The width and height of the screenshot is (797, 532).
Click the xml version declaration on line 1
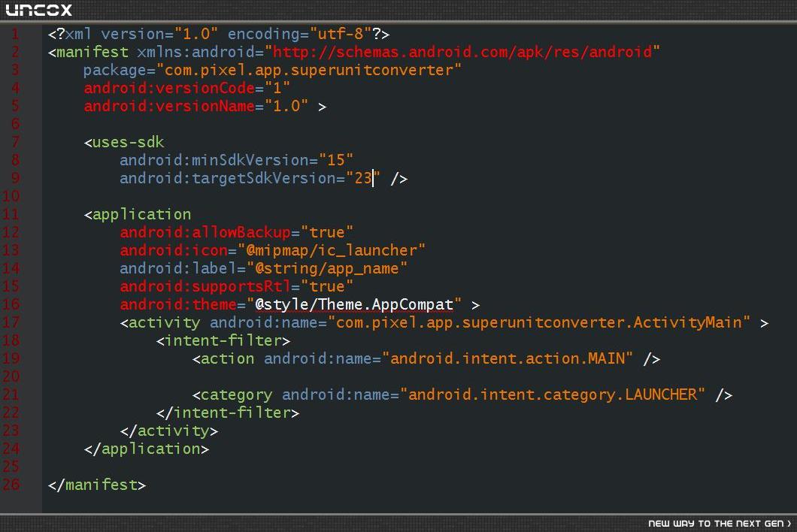pos(219,34)
